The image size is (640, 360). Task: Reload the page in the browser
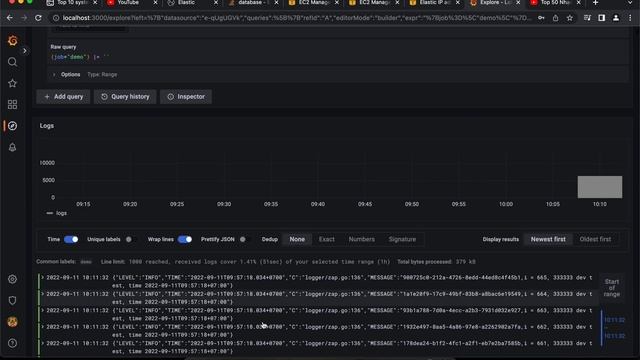38,18
